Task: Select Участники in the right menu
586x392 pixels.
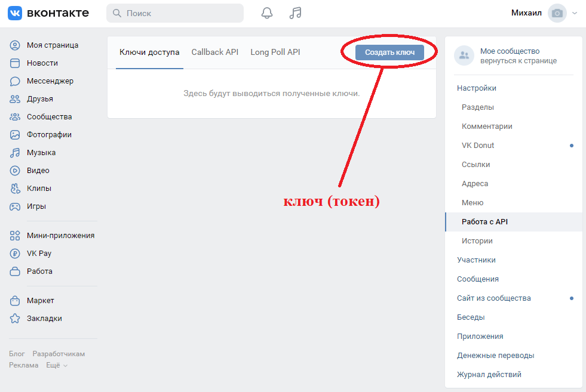Action: (x=476, y=260)
